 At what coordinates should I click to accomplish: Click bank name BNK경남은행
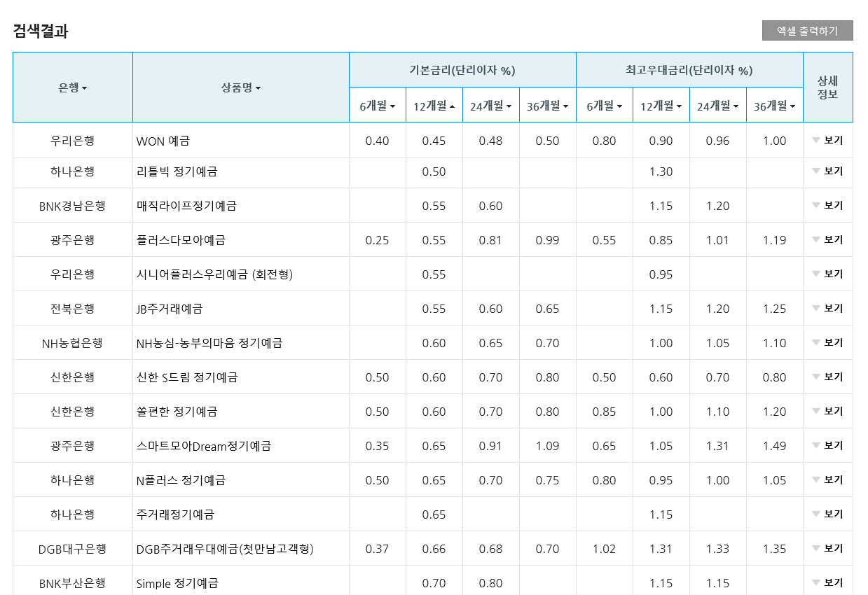click(x=72, y=206)
